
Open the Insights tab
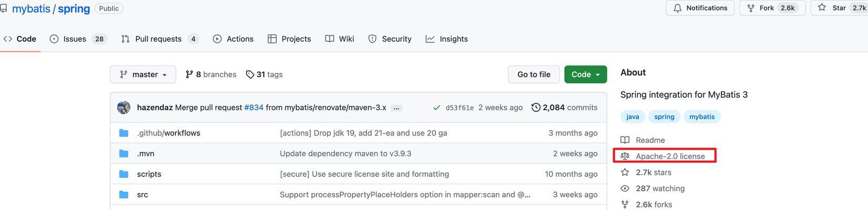click(447, 39)
